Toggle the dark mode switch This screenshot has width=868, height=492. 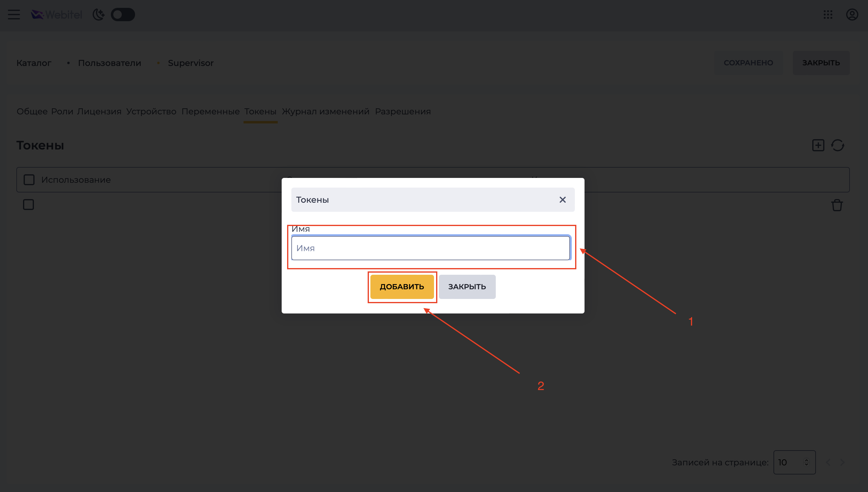coord(123,15)
